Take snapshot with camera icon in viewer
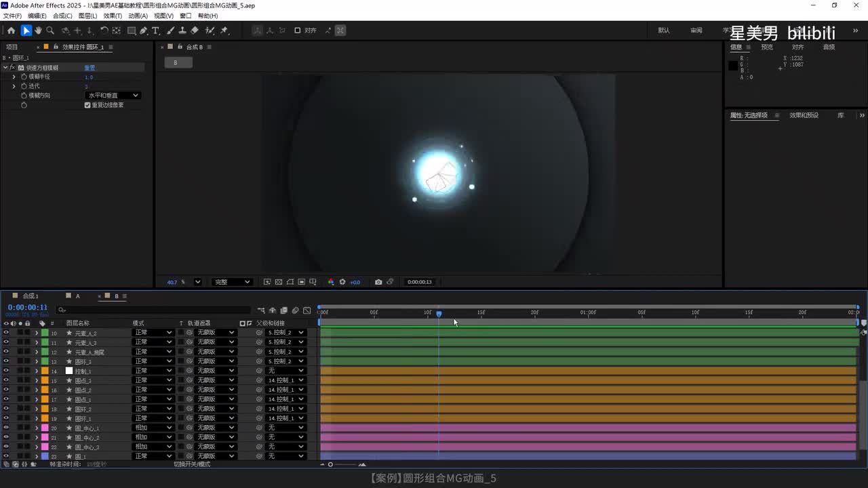868x488 pixels. pos(378,282)
